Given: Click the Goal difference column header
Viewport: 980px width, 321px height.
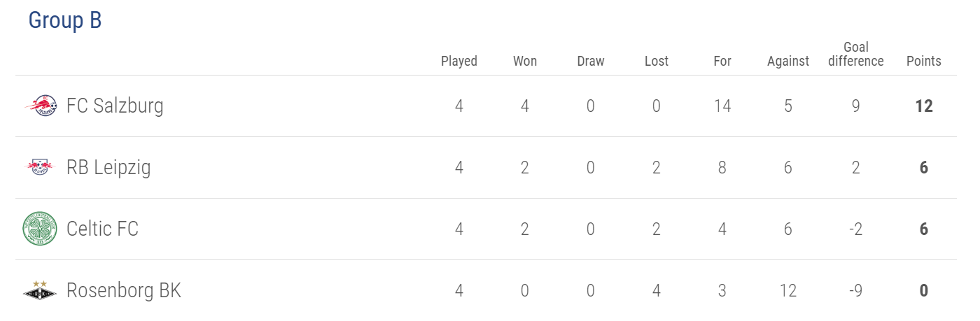Looking at the screenshot, I should point(856,54).
